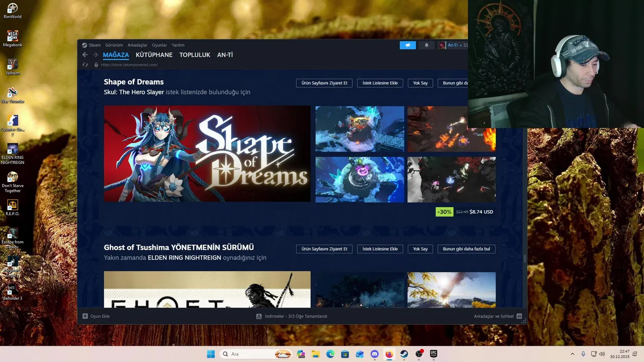Open Microsoft Store from the taskbar
This screenshot has height=362, width=644.
(x=345, y=354)
